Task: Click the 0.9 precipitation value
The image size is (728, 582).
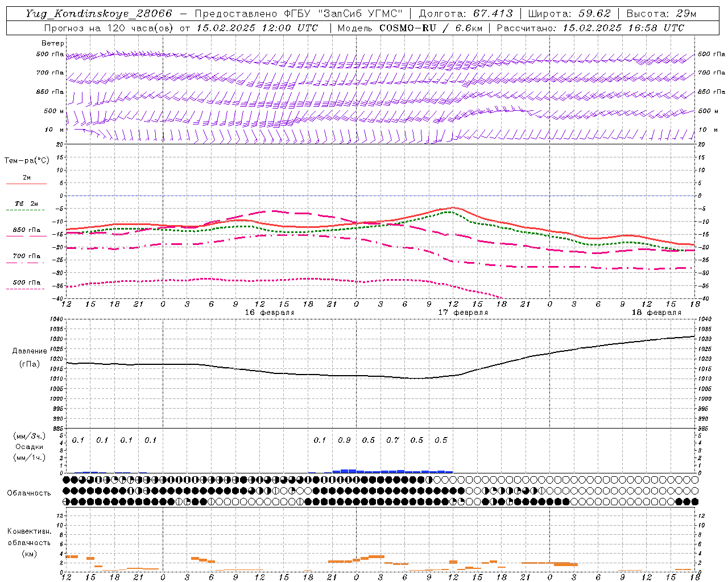Action: coord(344,440)
